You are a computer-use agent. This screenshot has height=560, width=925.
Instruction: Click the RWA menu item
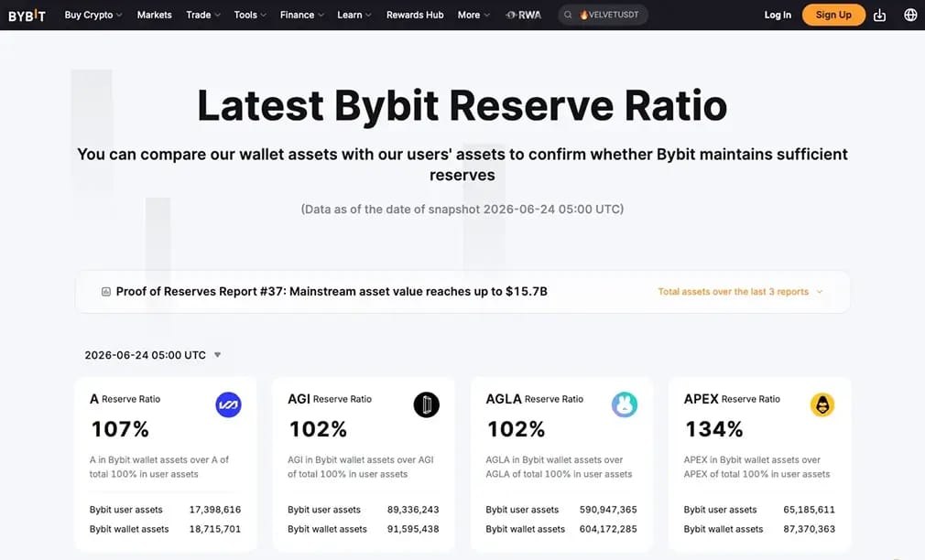coord(523,15)
